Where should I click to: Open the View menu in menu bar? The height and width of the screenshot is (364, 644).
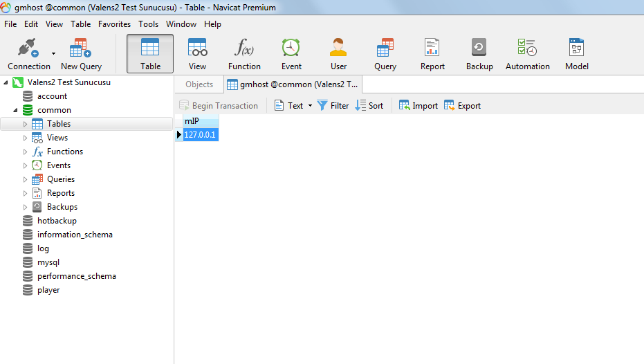click(54, 24)
